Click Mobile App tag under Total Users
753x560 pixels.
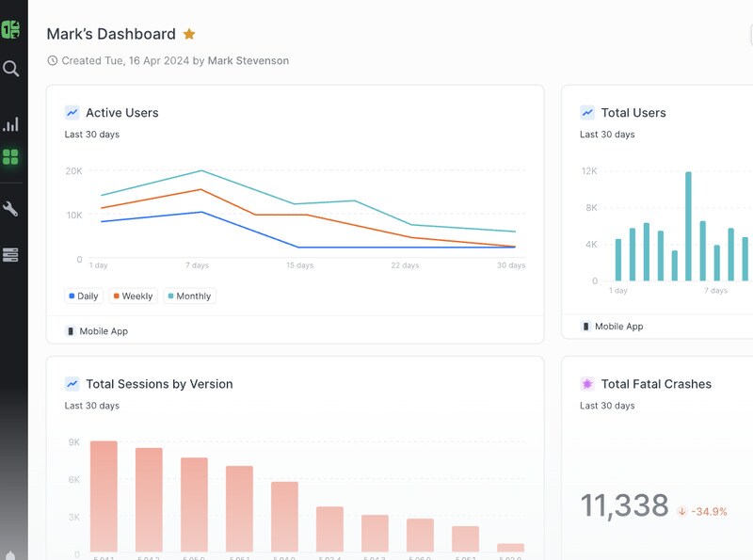coord(612,327)
